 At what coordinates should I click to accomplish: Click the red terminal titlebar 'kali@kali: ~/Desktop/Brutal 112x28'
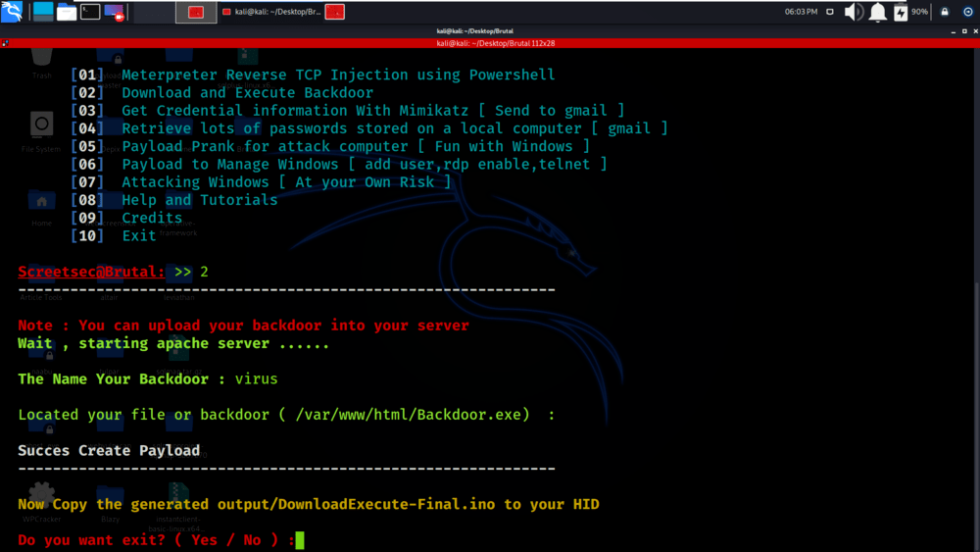pyautogui.click(x=496, y=43)
